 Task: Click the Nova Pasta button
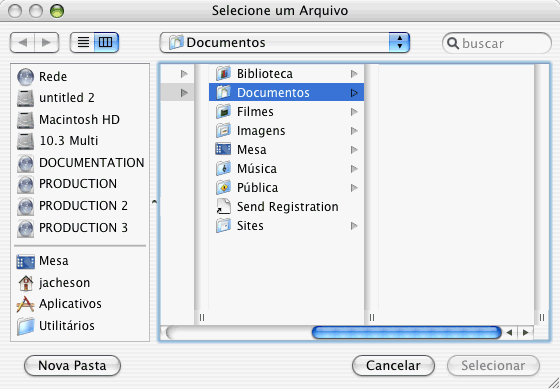point(72,365)
